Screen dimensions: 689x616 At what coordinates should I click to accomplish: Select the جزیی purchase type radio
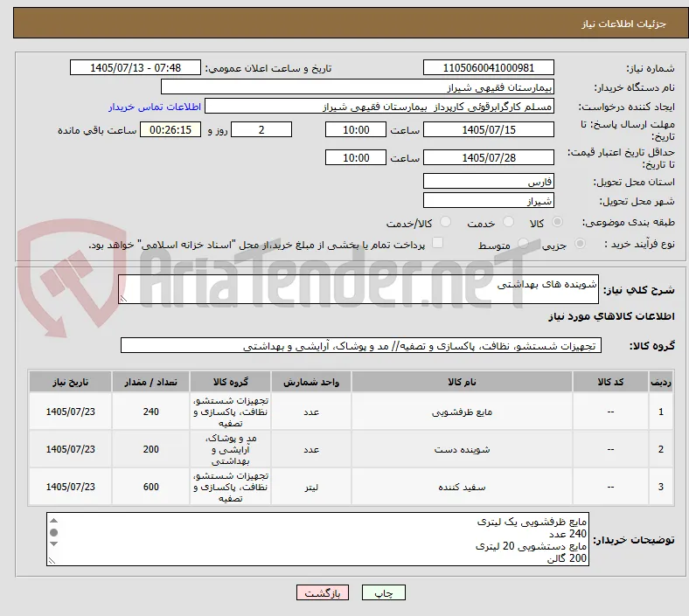pyautogui.click(x=580, y=243)
